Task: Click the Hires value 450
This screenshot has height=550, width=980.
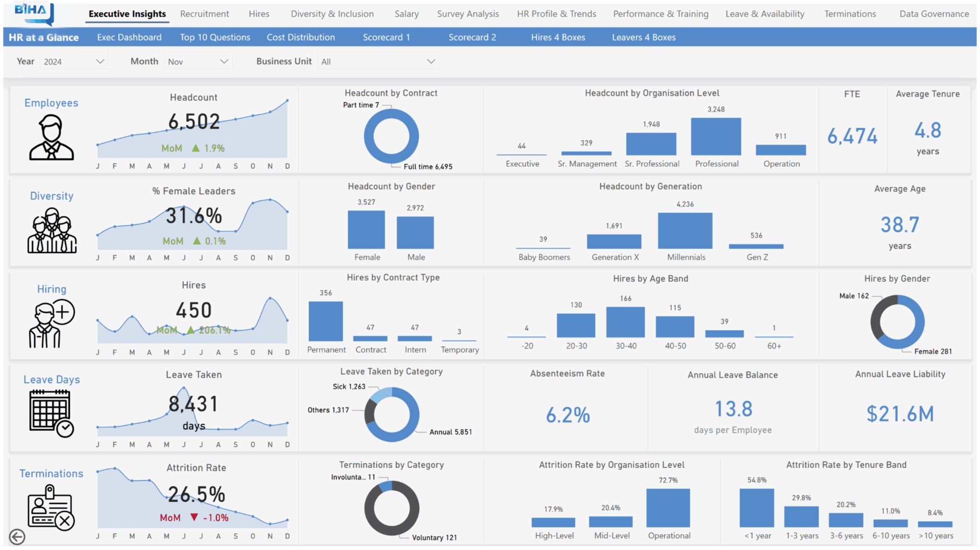Action: (x=194, y=310)
